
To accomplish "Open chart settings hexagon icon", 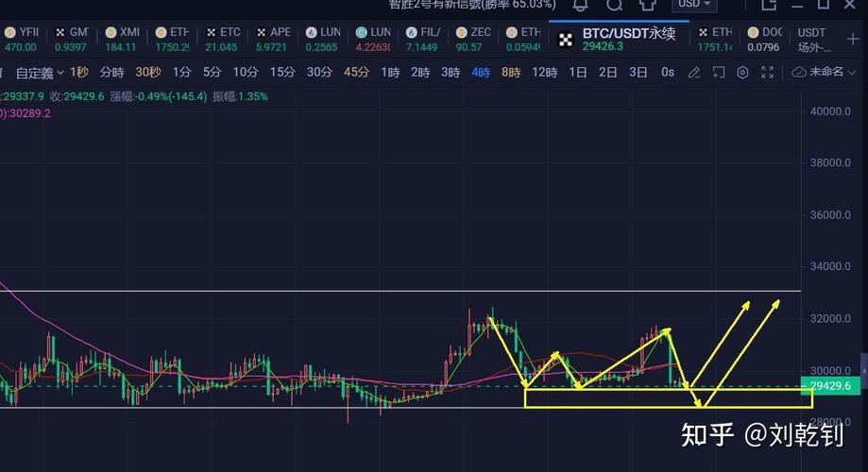I will click(x=742, y=73).
